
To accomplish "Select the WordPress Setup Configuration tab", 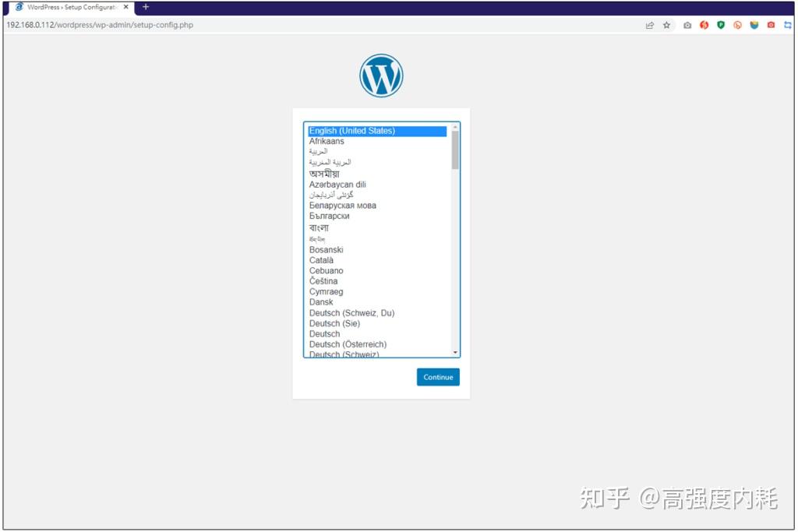I will pyautogui.click(x=72, y=8).
